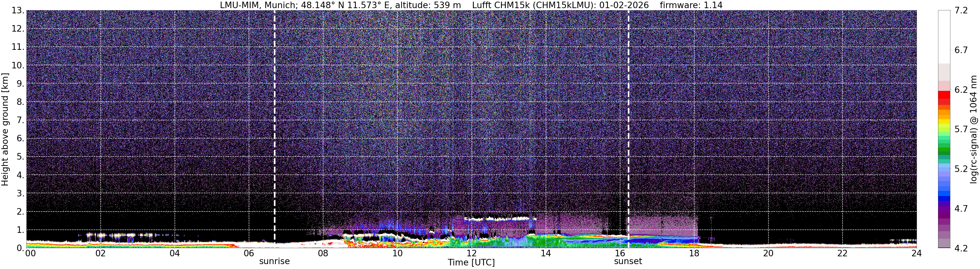Click the height axis tick 4.
The width and height of the screenshot is (980, 269).
[20, 175]
